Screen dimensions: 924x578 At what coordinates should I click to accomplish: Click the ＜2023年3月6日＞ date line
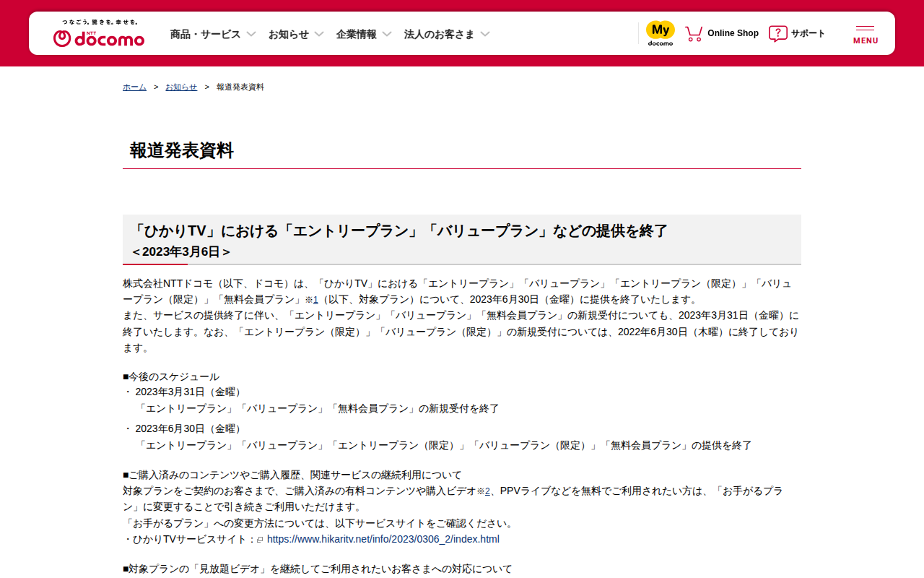coord(181,252)
